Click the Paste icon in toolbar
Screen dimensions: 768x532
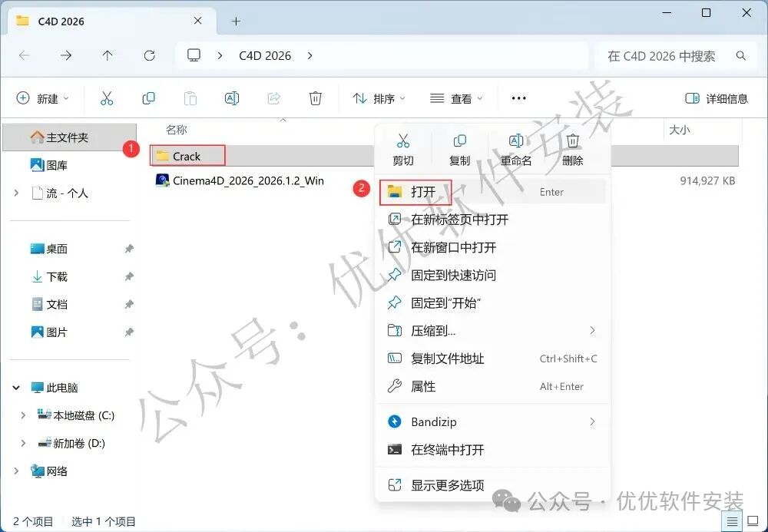[x=190, y=98]
